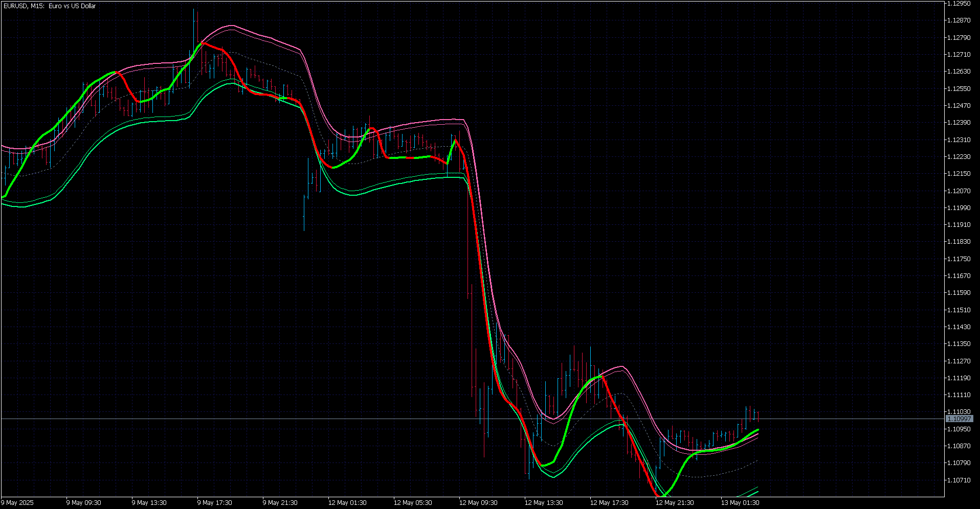Viewport: 980px width, 509px height.
Task: Click the 1.12710 price axis label
Action: click(x=959, y=55)
